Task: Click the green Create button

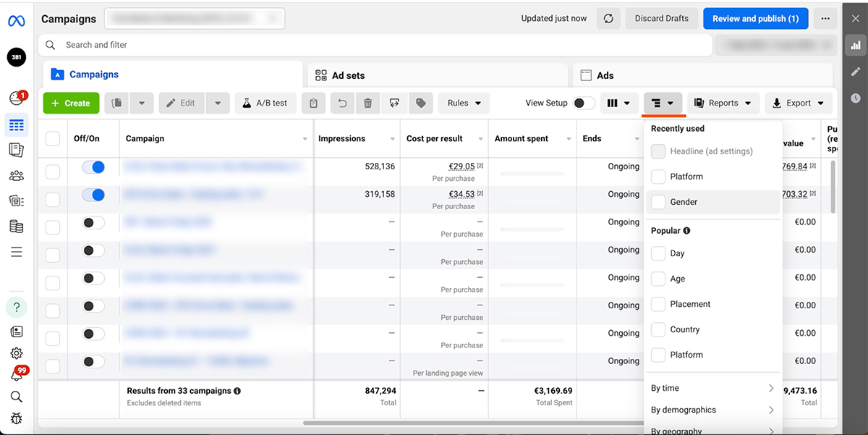Action: (71, 103)
